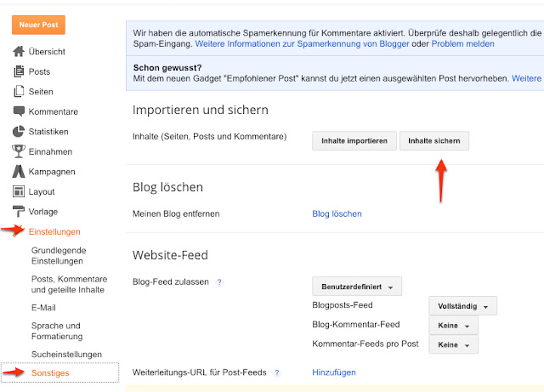This screenshot has width=544, height=392.
Task: Click the Statistiken pie chart icon
Action: (x=19, y=132)
